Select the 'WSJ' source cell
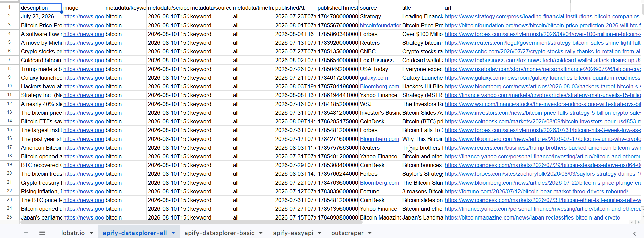The width and height of the screenshot is (644, 238). click(380, 104)
